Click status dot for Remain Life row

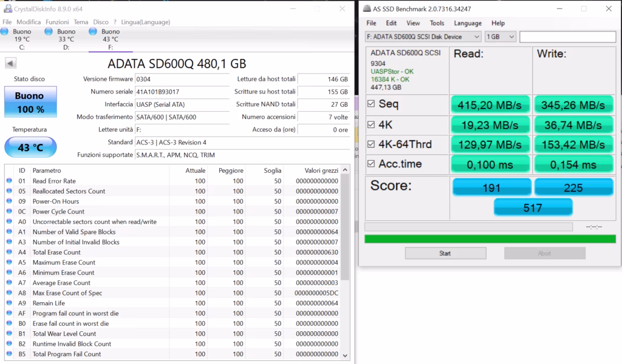pyautogui.click(x=9, y=303)
